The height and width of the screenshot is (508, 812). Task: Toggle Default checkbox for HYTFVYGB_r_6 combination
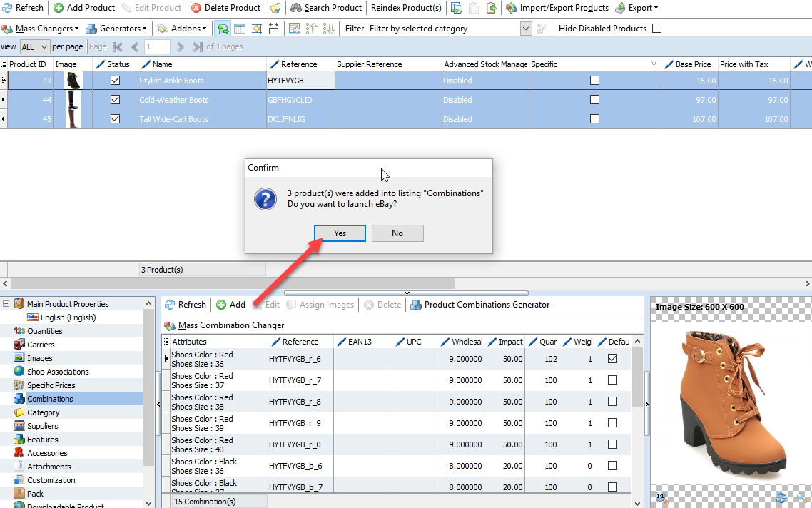tap(613, 358)
